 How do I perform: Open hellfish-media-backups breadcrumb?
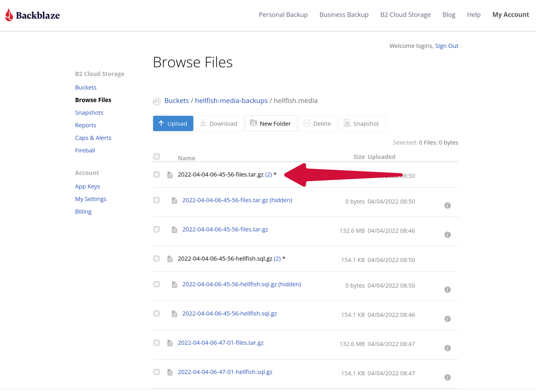point(231,101)
